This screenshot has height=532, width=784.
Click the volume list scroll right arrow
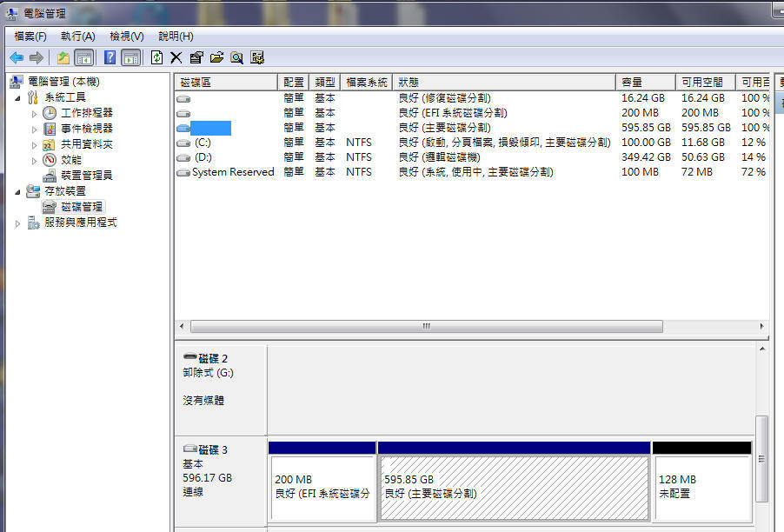761,327
